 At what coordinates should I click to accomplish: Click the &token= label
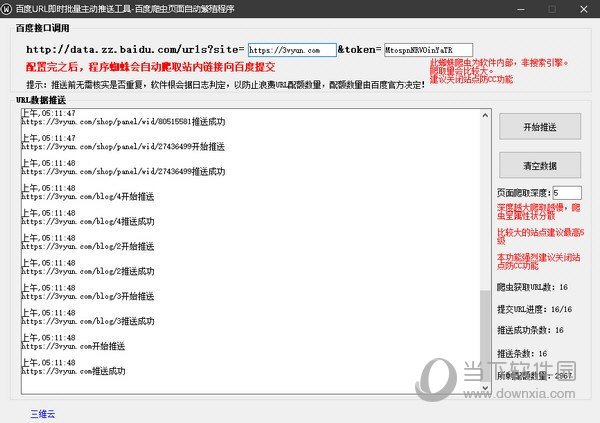click(x=359, y=49)
